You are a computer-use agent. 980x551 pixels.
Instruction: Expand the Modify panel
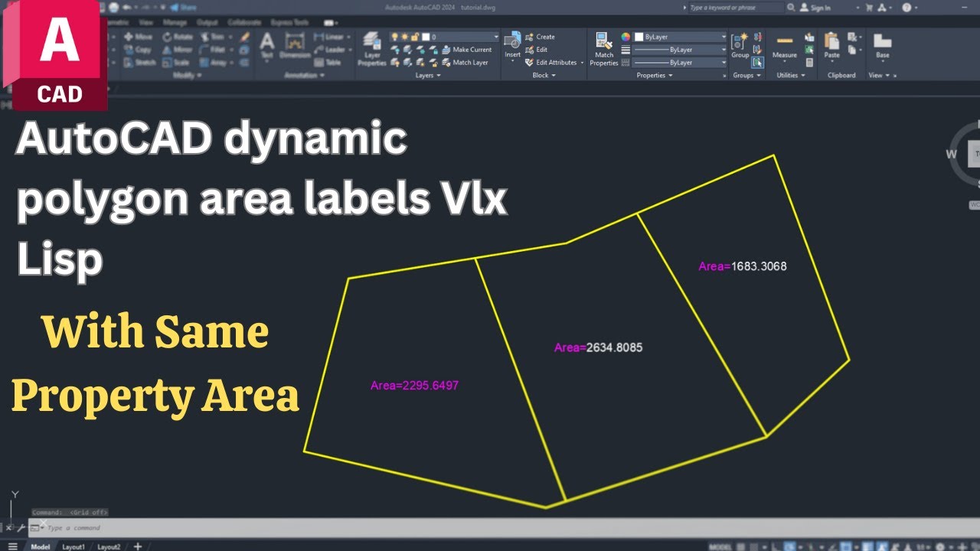[x=188, y=75]
